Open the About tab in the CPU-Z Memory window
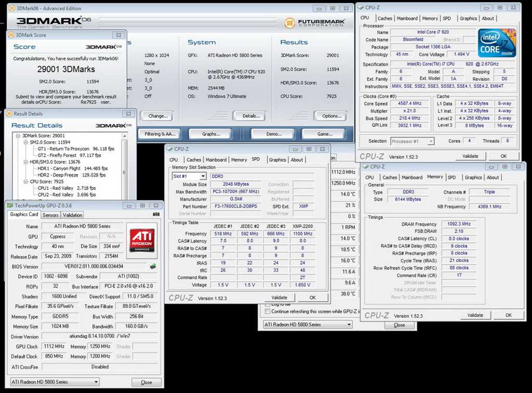Viewport: 532px width, 393px height. [493, 178]
